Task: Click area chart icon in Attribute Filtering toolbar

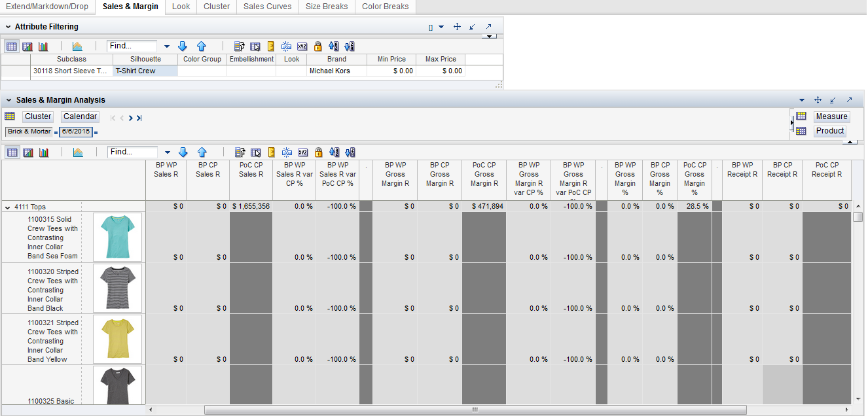Action: pyautogui.click(x=77, y=46)
